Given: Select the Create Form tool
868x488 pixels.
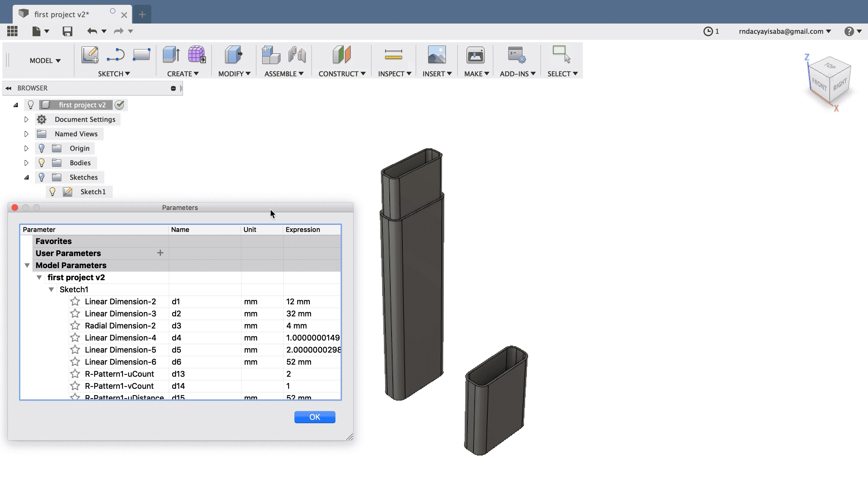Looking at the screenshot, I should pos(197,55).
